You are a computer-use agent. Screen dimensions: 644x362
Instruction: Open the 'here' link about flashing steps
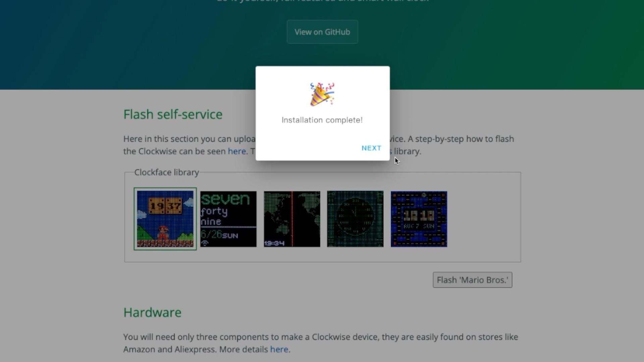pos(237,151)
